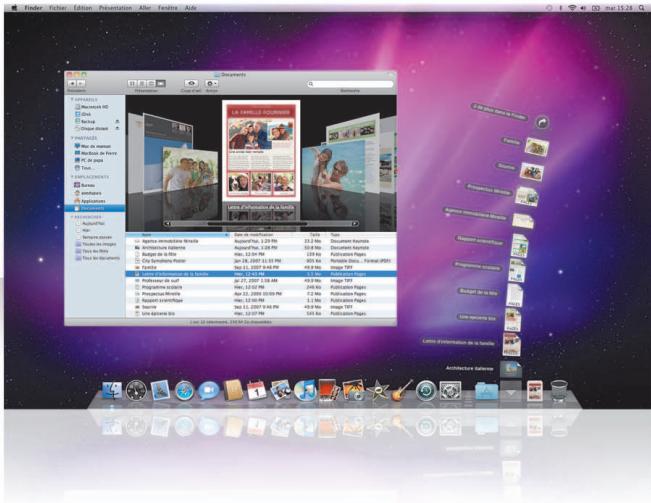Open the Wi-Fi status menu
This screenshot has height=503, width=651.
click(x=572, y=7)
